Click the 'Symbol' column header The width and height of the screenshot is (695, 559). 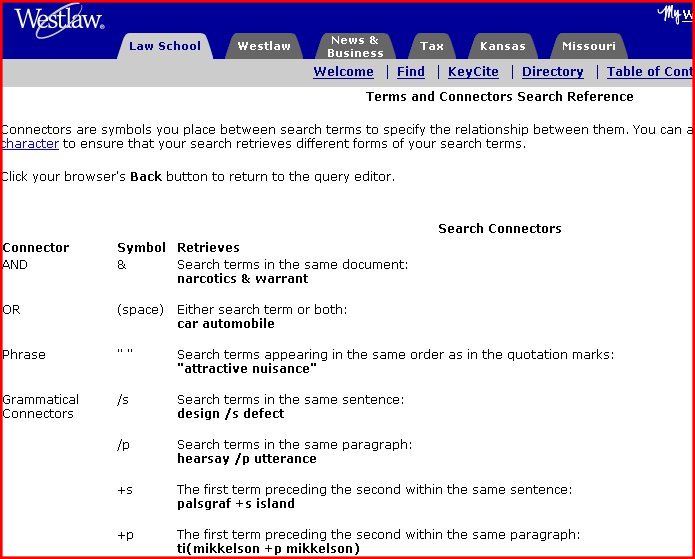[141, 247]
